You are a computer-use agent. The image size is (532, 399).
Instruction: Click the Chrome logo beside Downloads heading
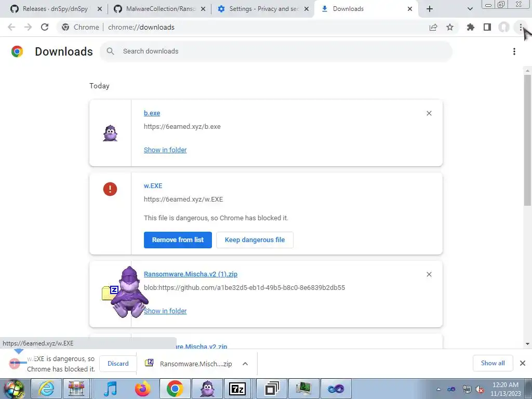17,51
